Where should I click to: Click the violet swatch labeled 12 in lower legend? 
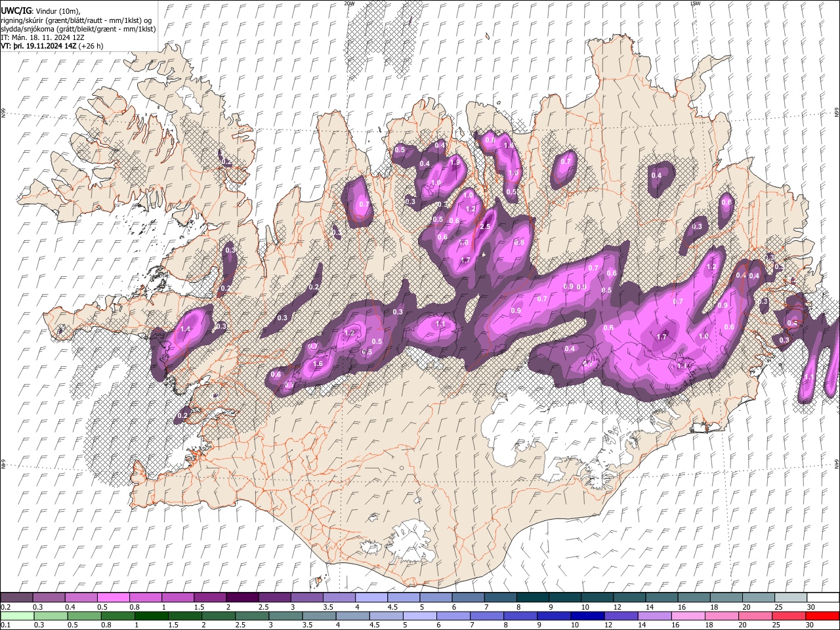coord(620,616)
